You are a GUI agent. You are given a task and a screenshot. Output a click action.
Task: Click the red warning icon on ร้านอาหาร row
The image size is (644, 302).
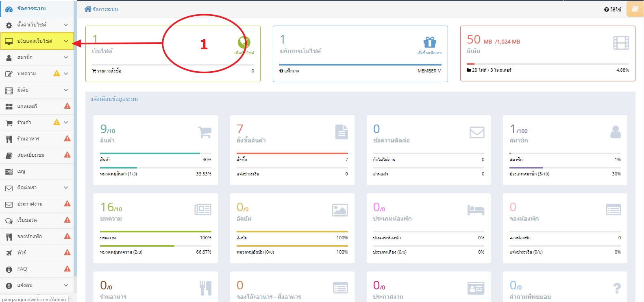click(67, 138)
